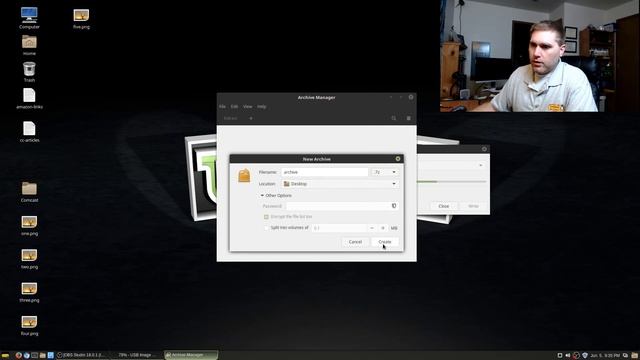This screenshot has height=360, width=640.
Task: Open the volume speaker tray icon
Action: (568, 356)
